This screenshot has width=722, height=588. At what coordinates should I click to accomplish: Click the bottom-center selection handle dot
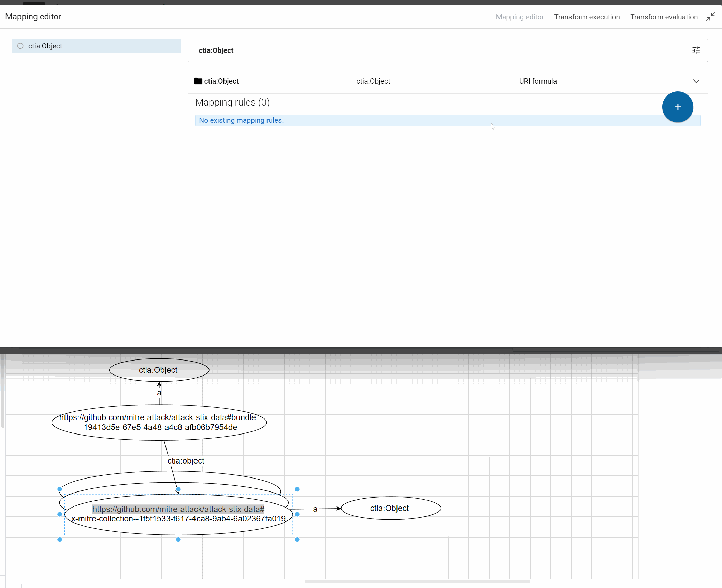click(178, 540)
